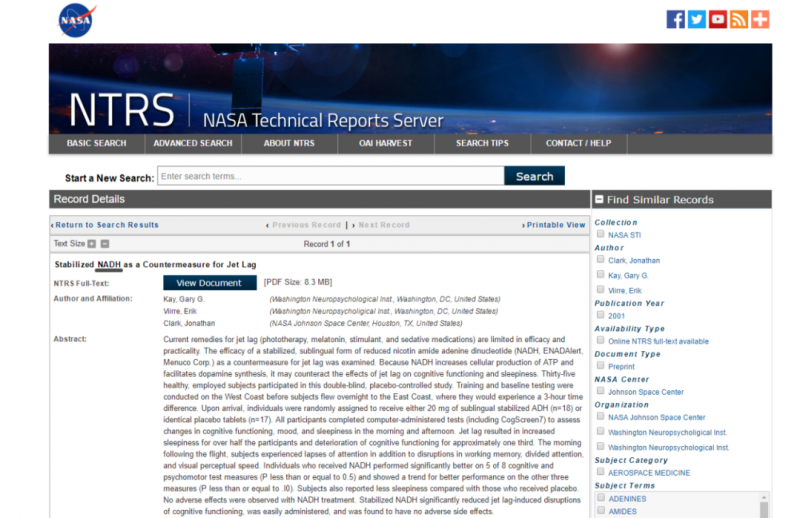Viewport: 800px width, 518px height.
Task: Open the Advanced Search menu item
Action: (193, 143)
